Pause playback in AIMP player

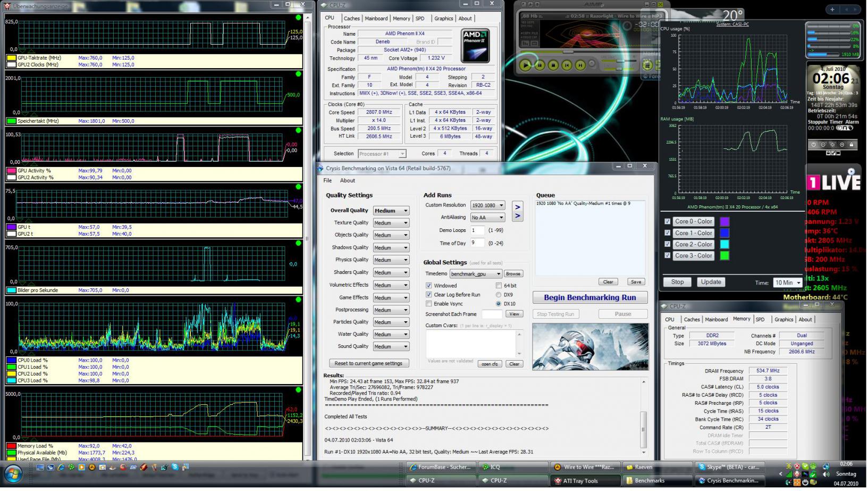(x=540, y=65)
